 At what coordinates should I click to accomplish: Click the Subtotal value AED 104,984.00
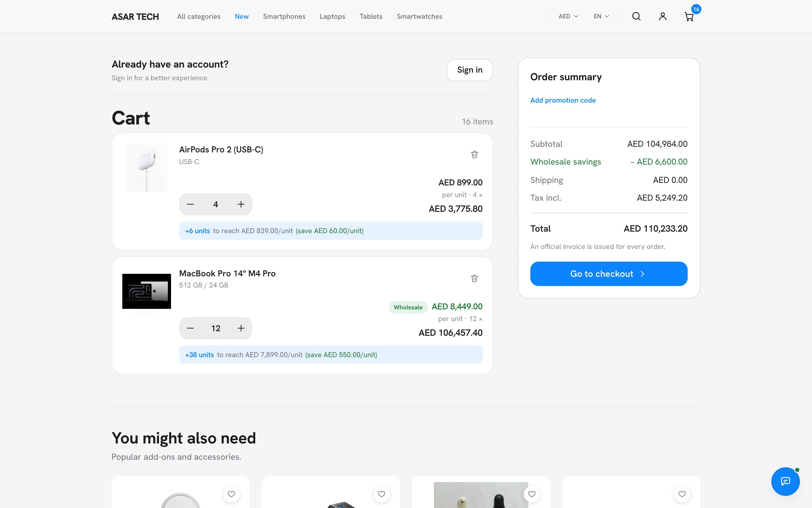pos(657,144)
